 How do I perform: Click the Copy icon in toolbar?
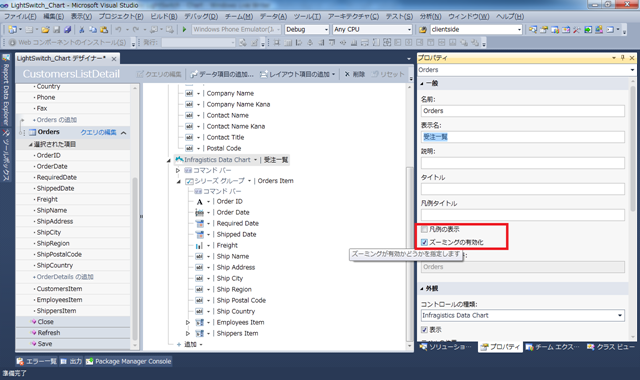click(x=93, y=30)
